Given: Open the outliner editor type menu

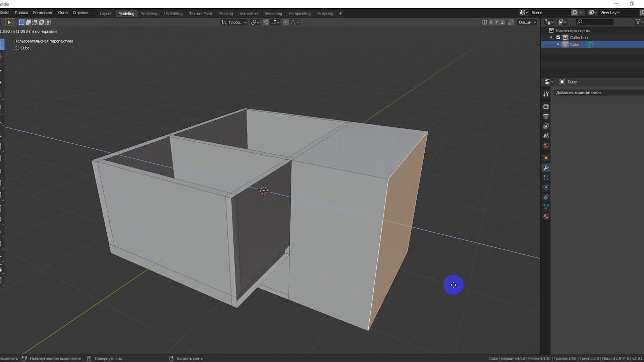Looking at the screenshot, I should point(549,22).
